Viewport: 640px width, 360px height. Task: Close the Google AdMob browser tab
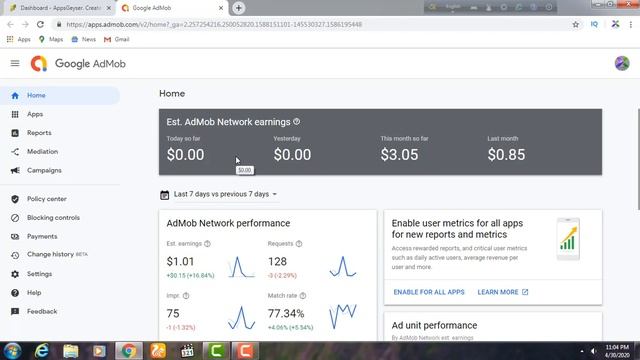click(221, 8)
